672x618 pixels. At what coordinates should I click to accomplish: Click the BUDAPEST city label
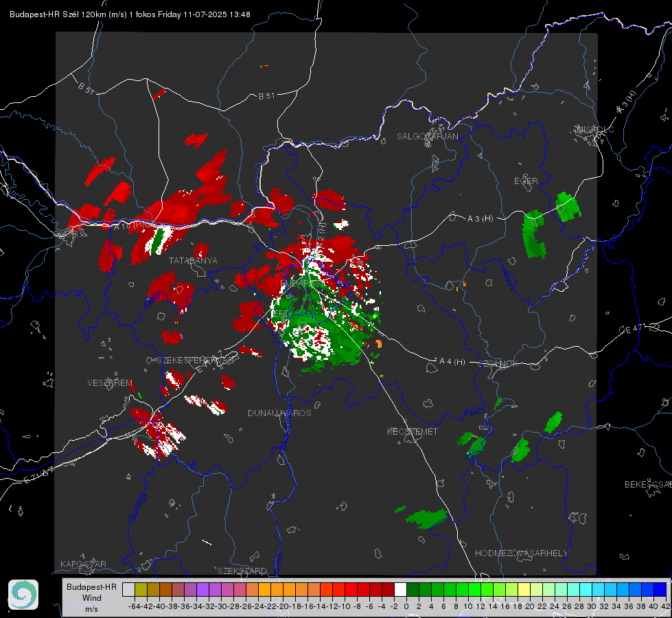pyautogui.click(x=303, y=283)
